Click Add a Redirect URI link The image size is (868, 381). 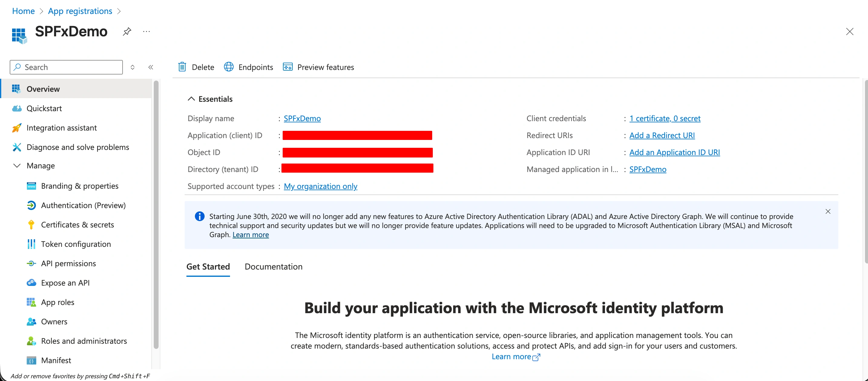662,135
